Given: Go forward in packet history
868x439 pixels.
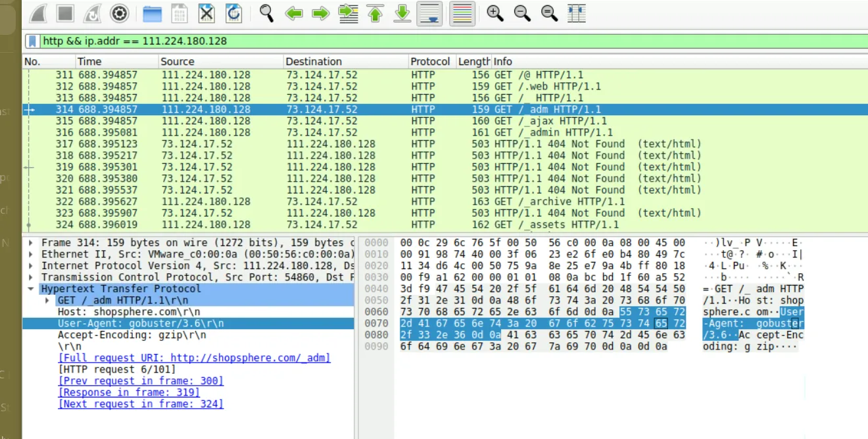Looking at the screenshot, I should [320, 13].
